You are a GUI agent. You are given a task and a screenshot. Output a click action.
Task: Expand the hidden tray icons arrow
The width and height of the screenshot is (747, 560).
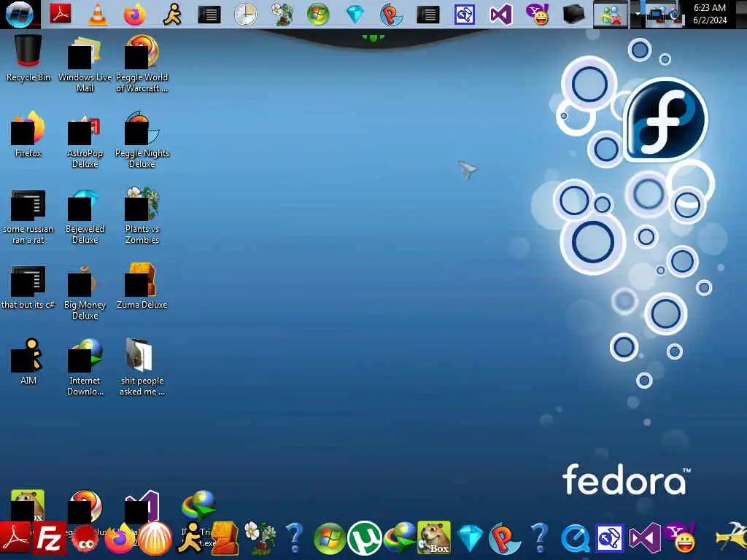pos(638,15)
